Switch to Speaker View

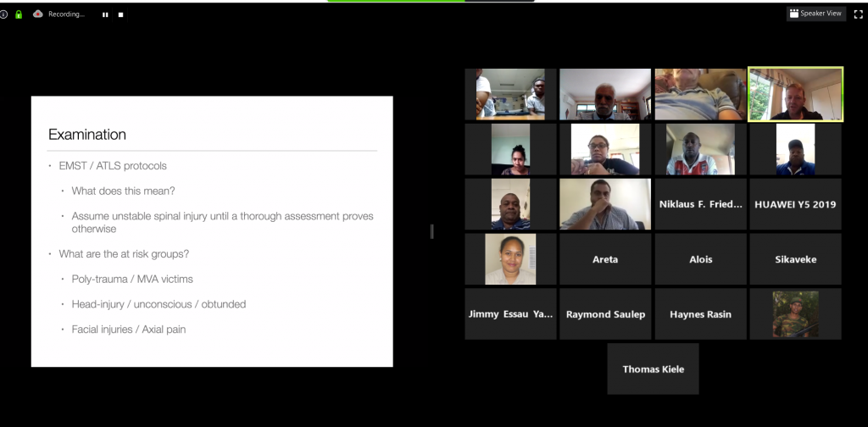816,14
